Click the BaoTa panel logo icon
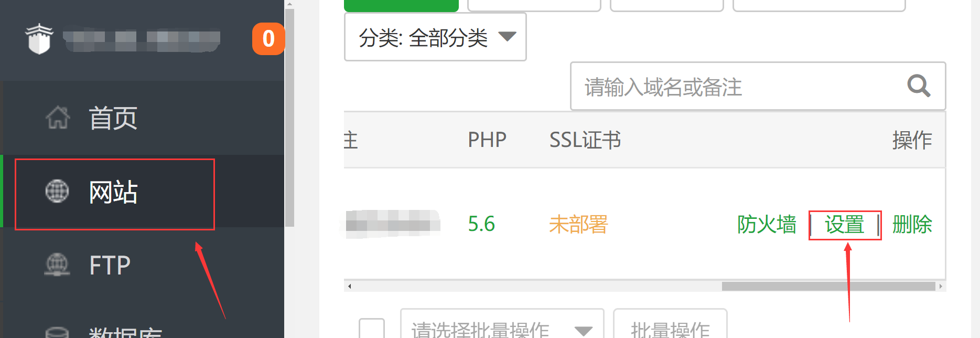Screen dimensions: 980x338 click(x=39, y=39)
